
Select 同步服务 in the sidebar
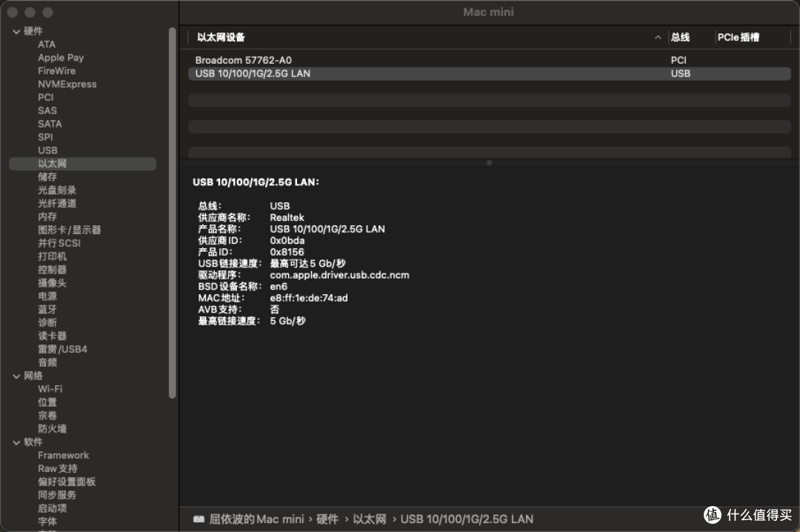(x=56, y=496)
